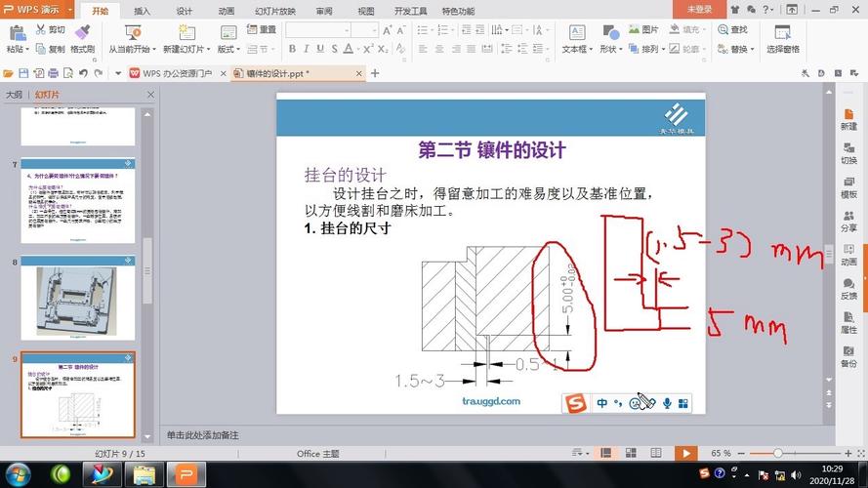
Task: Click the Find (查找) button
Action: tap(733, 29)
